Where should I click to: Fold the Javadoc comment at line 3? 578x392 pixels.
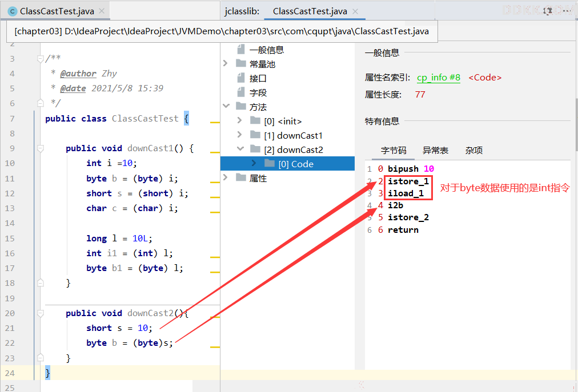click(x=41, y=59)
